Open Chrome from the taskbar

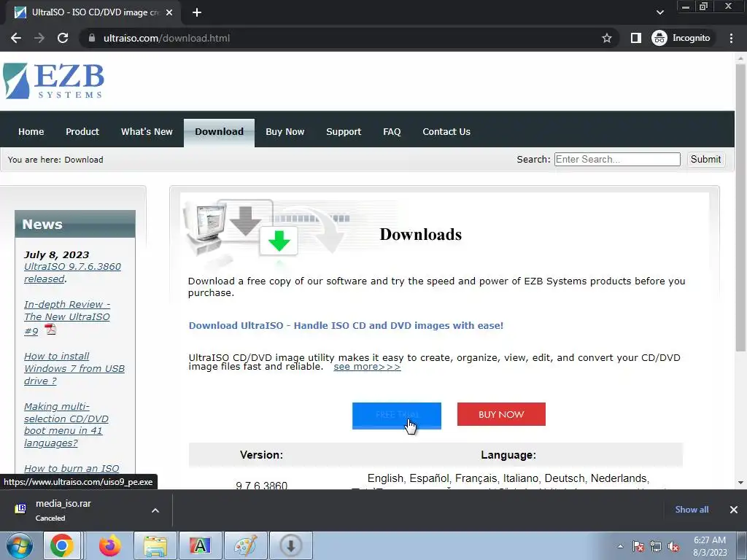point(62,545)
